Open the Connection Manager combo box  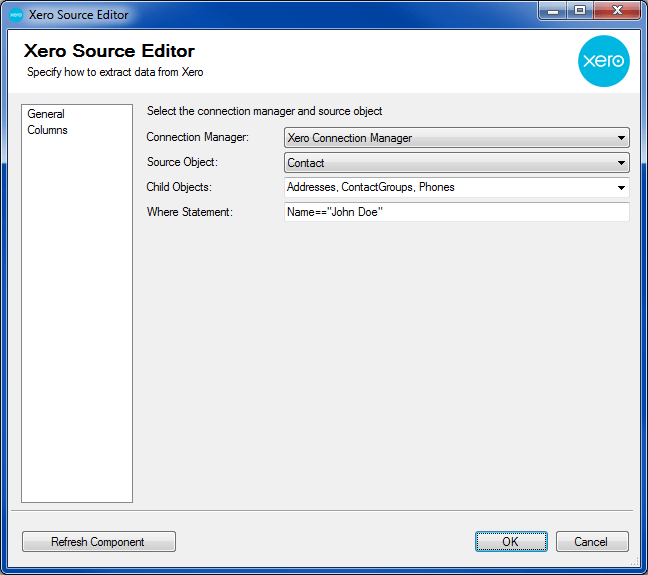457,138
